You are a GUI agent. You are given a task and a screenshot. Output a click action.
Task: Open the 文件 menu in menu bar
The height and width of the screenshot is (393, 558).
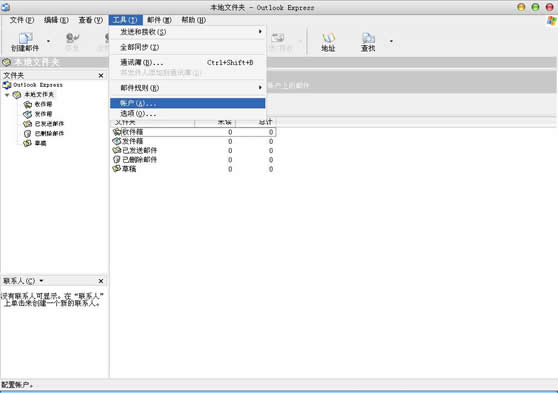coord(22,20)
